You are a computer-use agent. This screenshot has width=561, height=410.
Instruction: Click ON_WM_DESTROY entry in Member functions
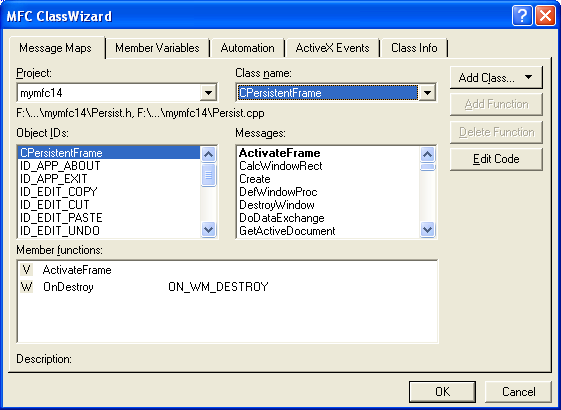pyautogui.click(x=218, y=287)
